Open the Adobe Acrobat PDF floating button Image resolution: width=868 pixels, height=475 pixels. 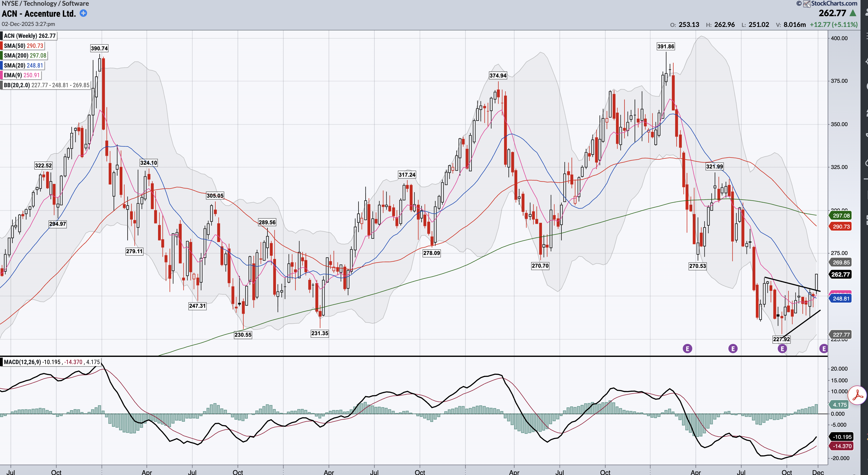857,396
